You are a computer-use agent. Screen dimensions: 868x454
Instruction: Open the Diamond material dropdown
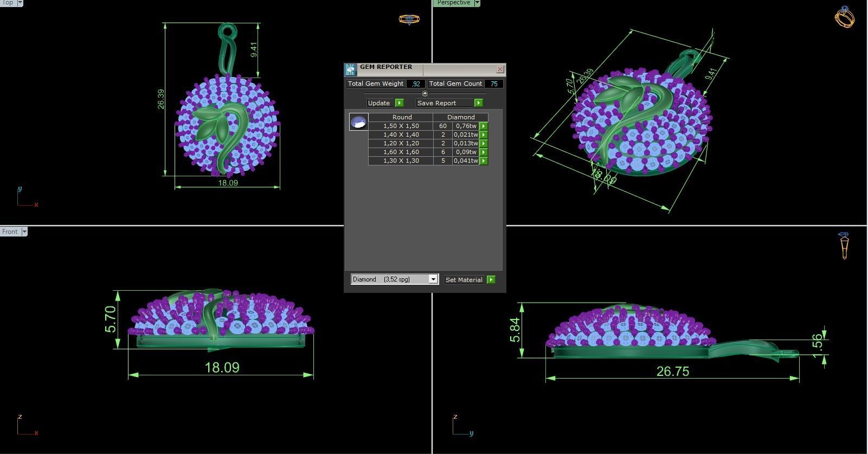pos(433,279)
